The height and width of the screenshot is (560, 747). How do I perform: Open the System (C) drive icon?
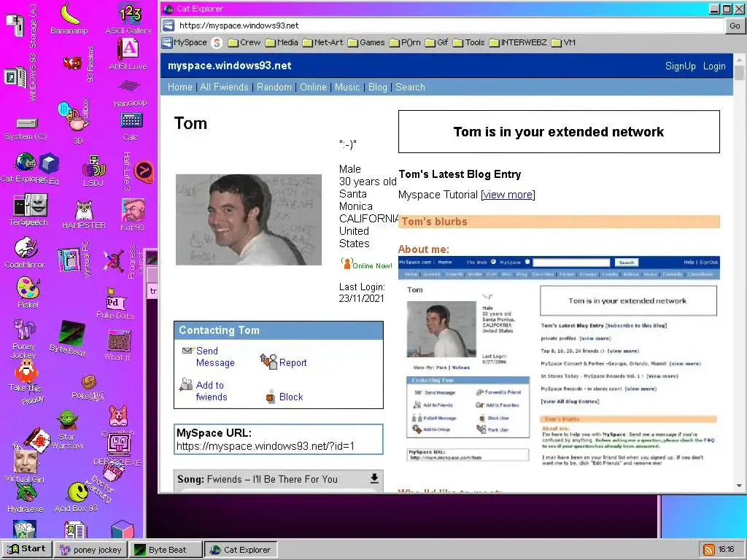pyautogui.click(x=26, y=128)
